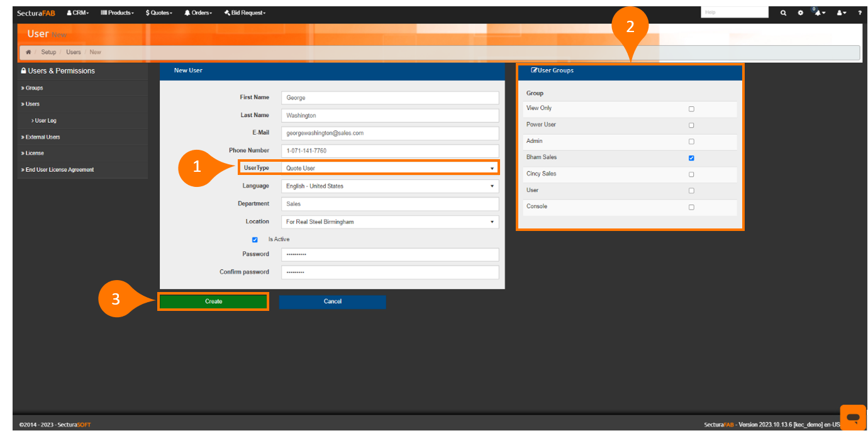Click the SecturaFAB logo
Screen dimensions: 868x433
tap(36, 13)
